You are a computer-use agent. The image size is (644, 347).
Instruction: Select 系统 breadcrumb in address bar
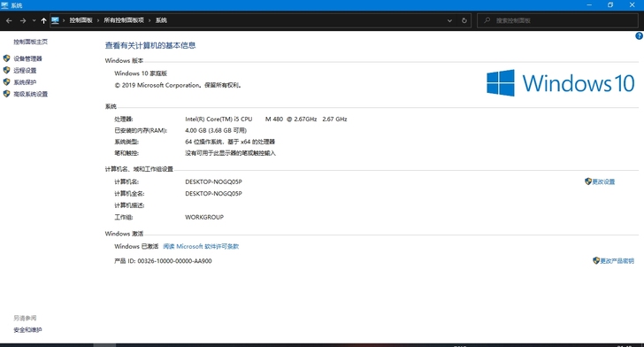(x=161, y=20)
